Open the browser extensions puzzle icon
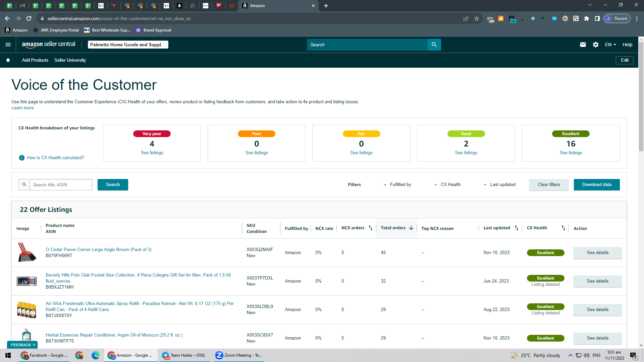 tap(587, 18)
